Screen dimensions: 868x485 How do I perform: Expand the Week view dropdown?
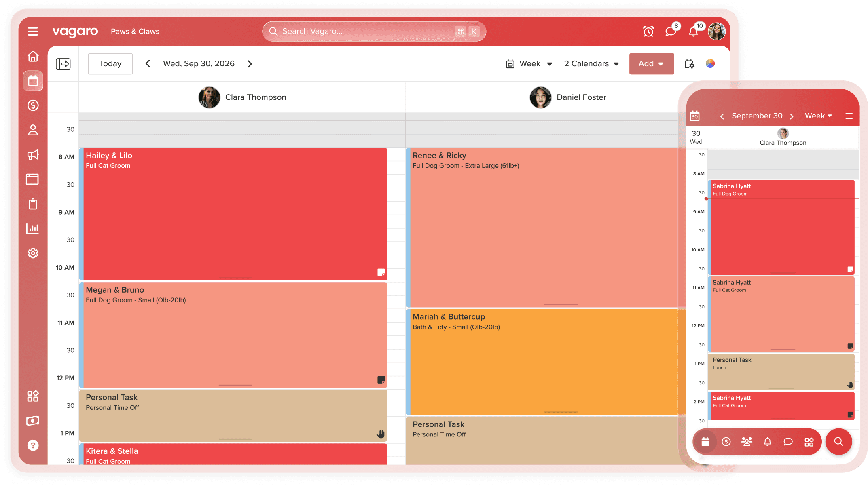click(x=529, y=64)
